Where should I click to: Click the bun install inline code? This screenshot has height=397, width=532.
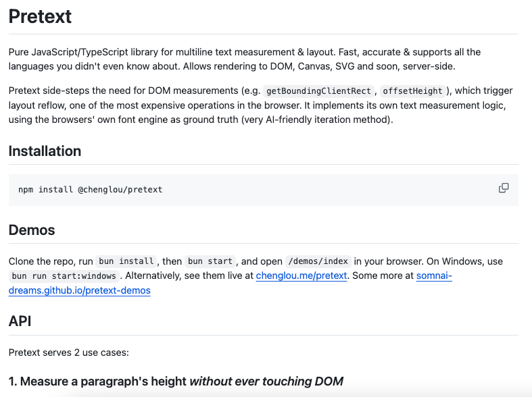pyautogui.click(x=126, y=261)
